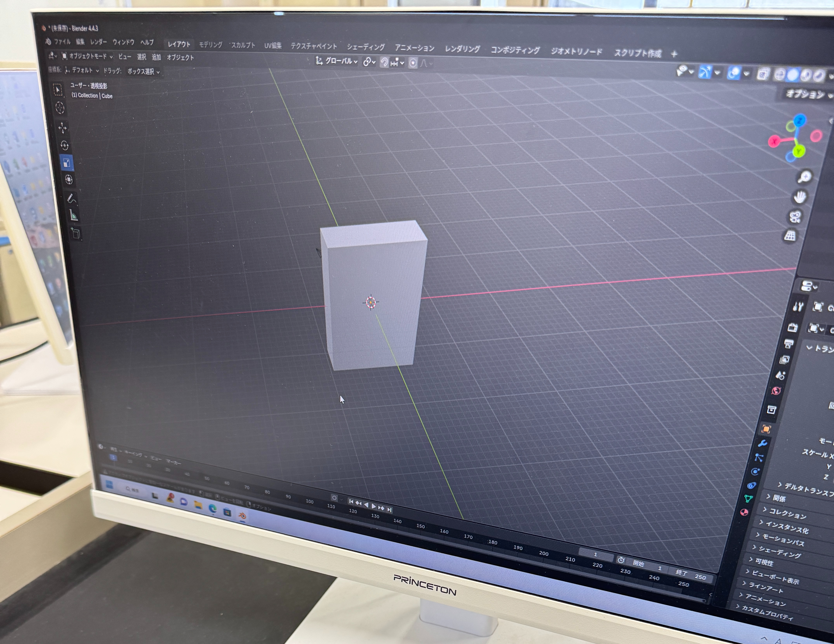Click the timeline play forward button

pyautogui.click(x=374, y=506)
